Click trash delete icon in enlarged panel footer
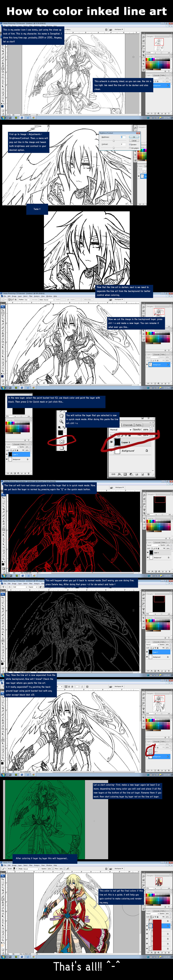 pyautogui.click(x=148, y=474)
